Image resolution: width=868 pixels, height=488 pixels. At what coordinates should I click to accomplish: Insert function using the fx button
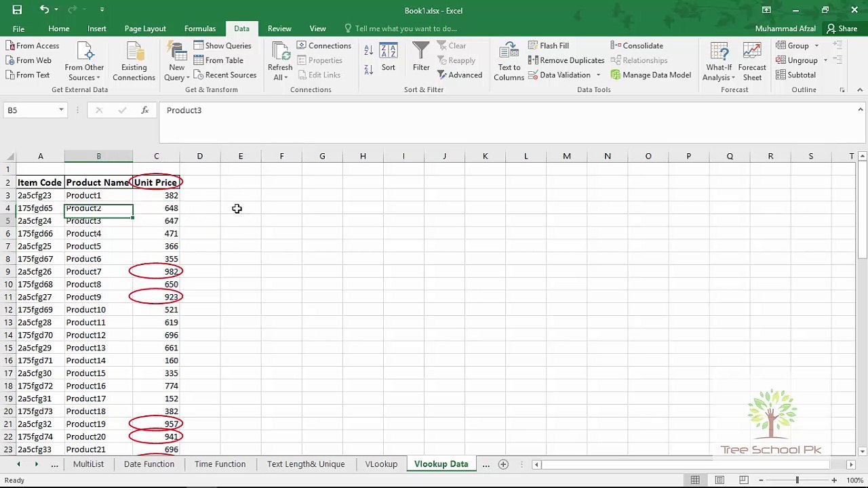pos(144,110)
